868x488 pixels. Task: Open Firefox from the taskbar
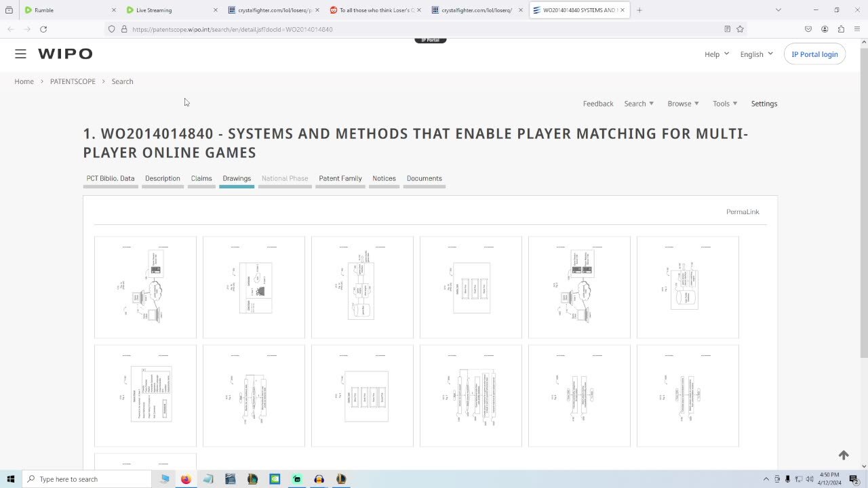coord(186,479)
